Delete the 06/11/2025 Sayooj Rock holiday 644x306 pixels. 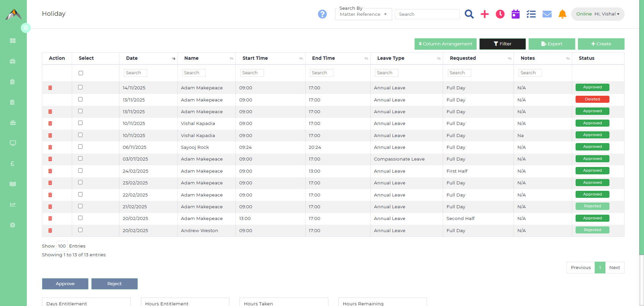pos(50,147)
